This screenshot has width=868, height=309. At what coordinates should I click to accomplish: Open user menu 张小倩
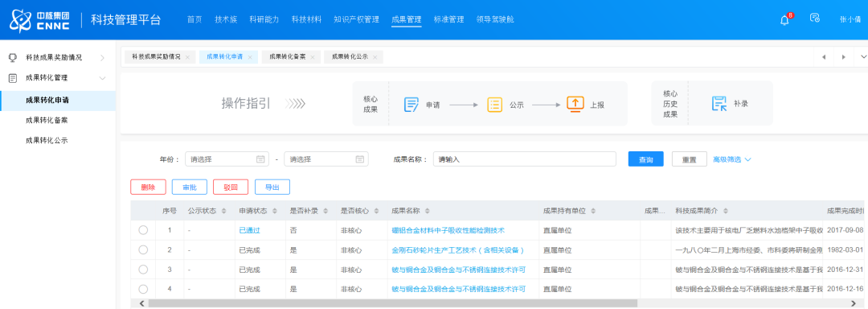pos(850,19)
